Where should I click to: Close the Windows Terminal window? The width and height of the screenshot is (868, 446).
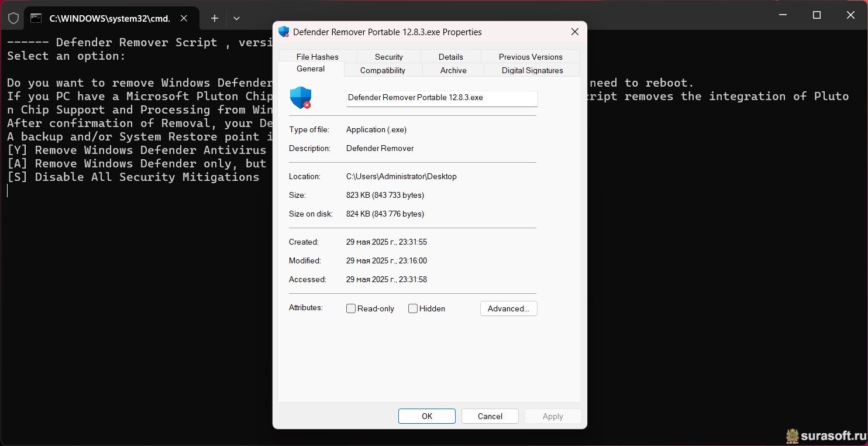[851, 15]
